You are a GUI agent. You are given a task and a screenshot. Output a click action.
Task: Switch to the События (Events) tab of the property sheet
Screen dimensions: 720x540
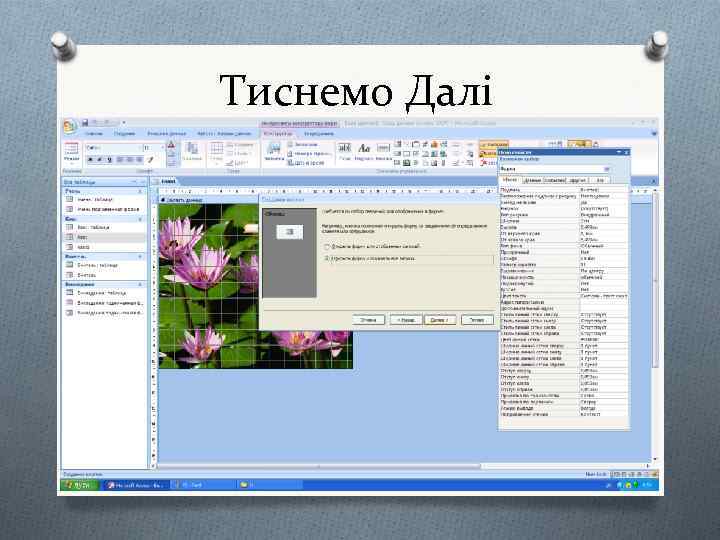point(555,180)
